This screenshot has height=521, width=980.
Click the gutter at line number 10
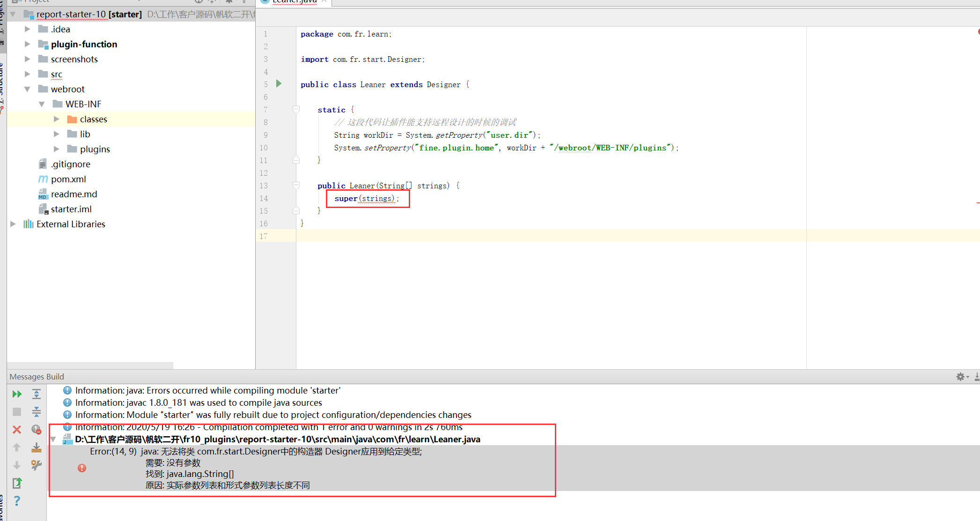click(264, 148)
